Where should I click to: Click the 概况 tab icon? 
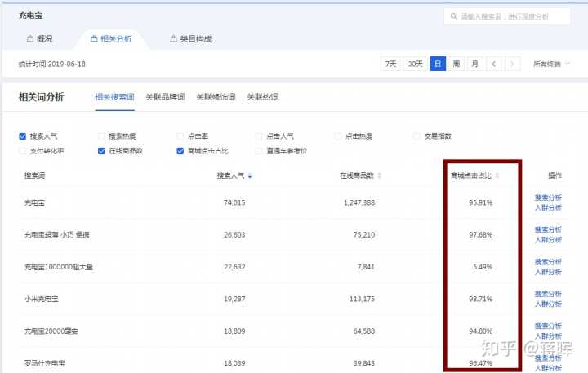[x=30, y=38]
